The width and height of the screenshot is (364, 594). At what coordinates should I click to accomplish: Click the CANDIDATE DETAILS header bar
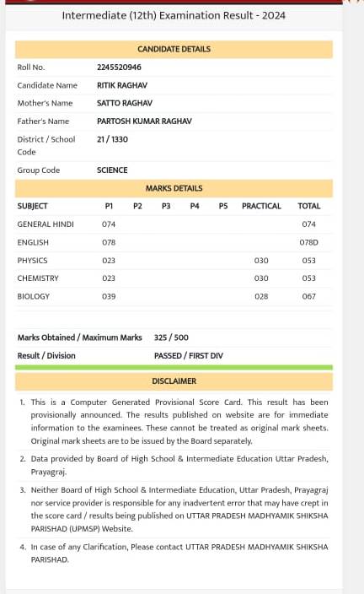(x=174, y=49)
